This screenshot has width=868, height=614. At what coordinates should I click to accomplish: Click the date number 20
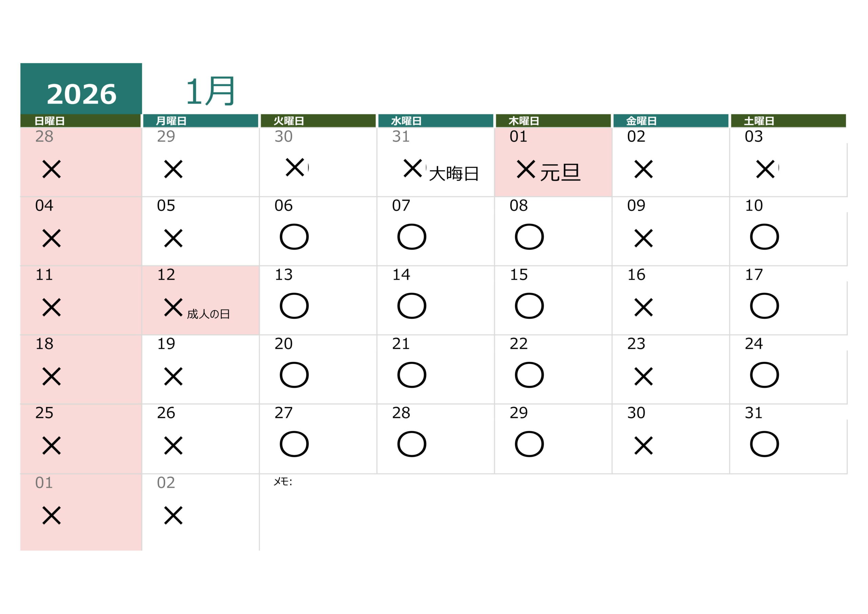283,344
